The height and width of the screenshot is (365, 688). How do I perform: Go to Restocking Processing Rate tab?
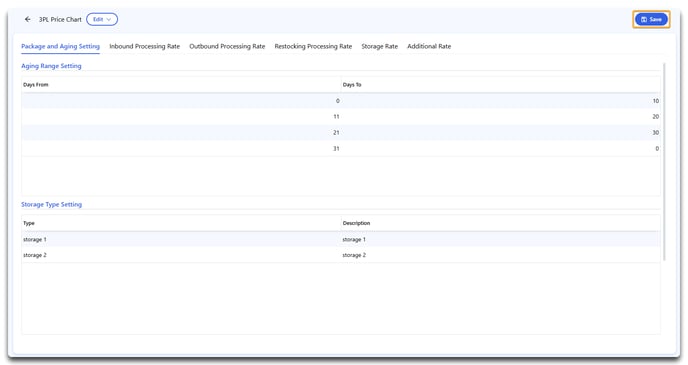pos(313,46)
